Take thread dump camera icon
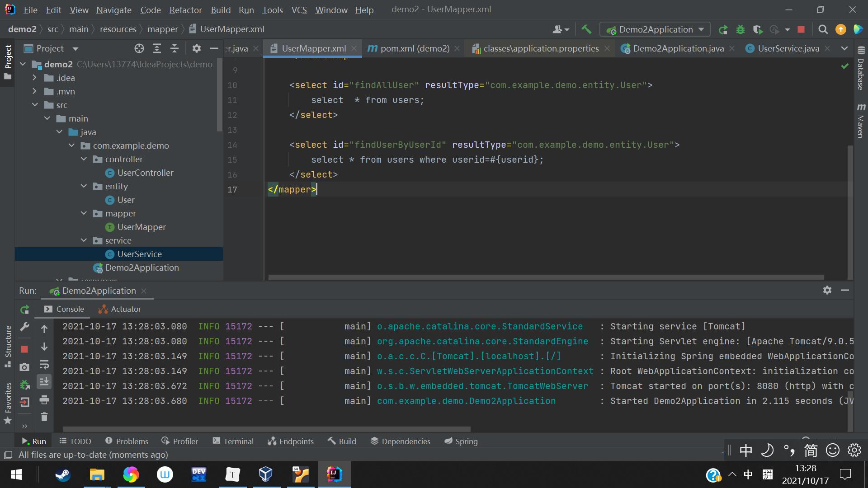 pyautogui.click(x=25, y=367)
